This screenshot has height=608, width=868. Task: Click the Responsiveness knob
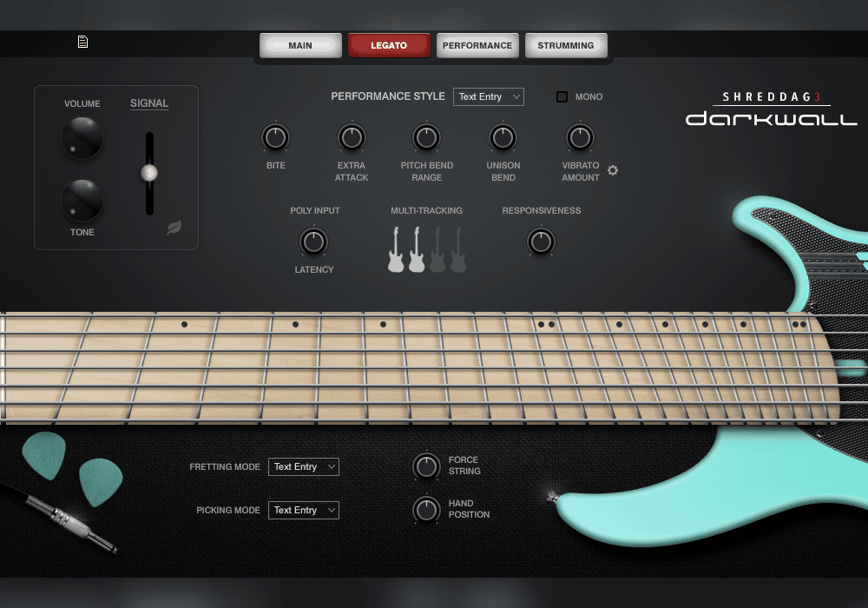[x=541, y=241]
